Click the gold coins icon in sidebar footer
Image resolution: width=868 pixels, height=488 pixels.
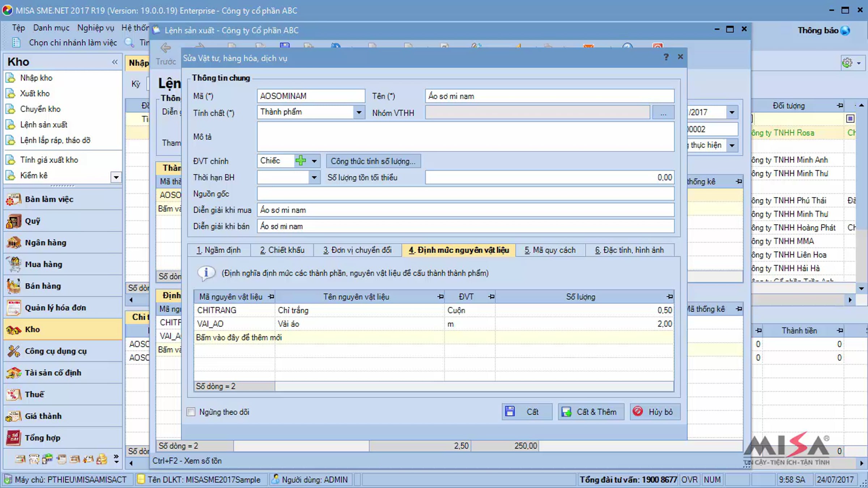(x=102, y=459)
